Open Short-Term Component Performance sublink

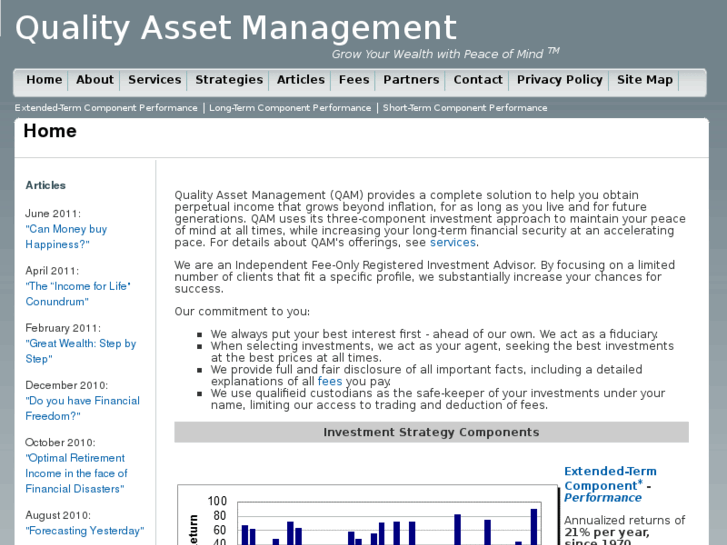coord(465,108)
